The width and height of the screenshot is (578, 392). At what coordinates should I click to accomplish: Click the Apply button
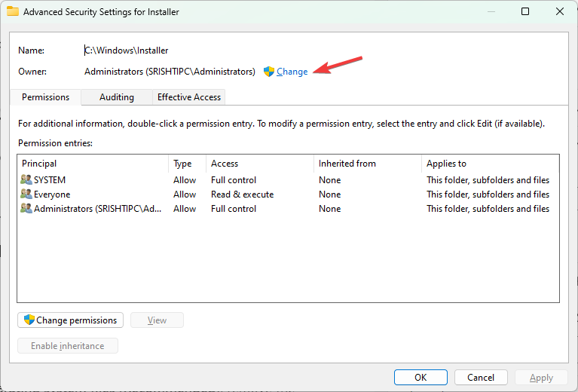[x=541, y=377]
